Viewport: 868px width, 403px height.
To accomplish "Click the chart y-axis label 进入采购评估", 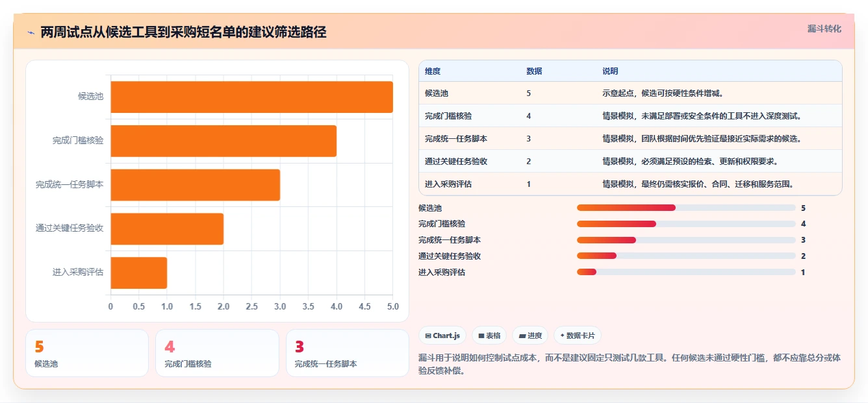I will click(78, 273).
